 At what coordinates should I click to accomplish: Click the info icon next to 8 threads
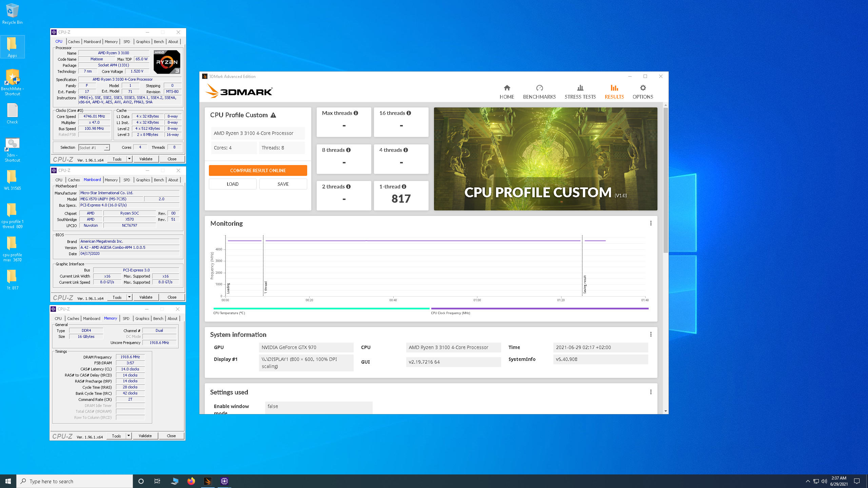[x=348, y=150]
